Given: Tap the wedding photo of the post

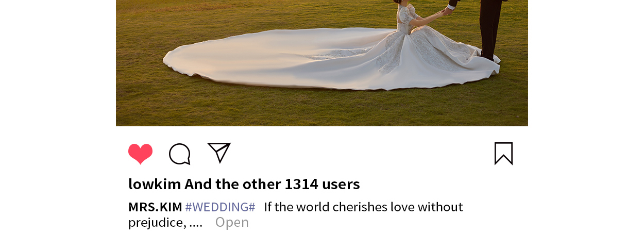Looking at the screenshot, I should pos(322,63).
